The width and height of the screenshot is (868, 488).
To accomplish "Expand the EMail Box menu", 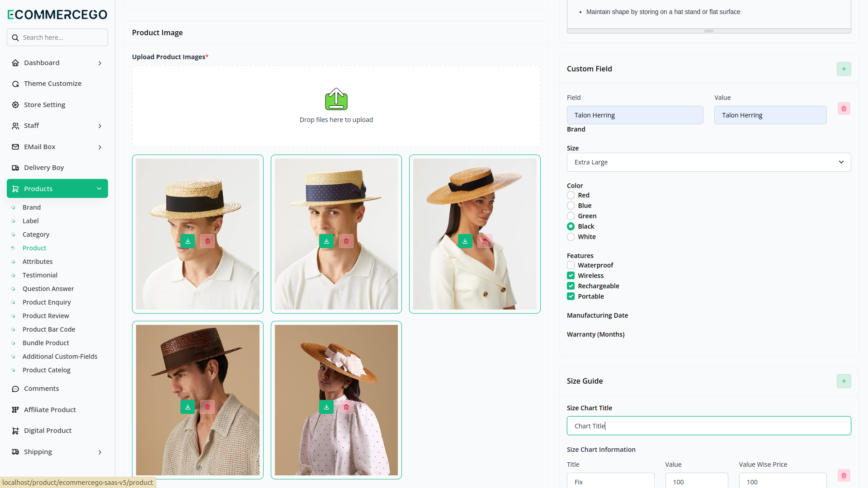I will (x=57, y=147).
